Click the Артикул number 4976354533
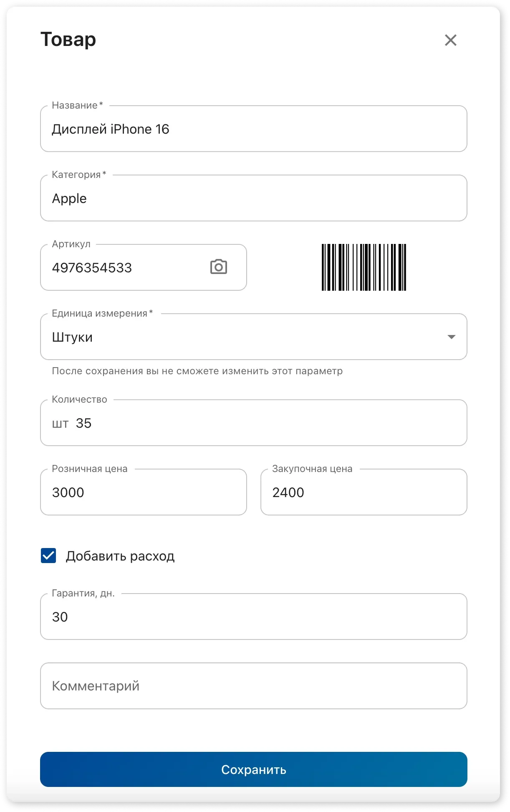This screenshot has height=812, width=510. (92, 268)
